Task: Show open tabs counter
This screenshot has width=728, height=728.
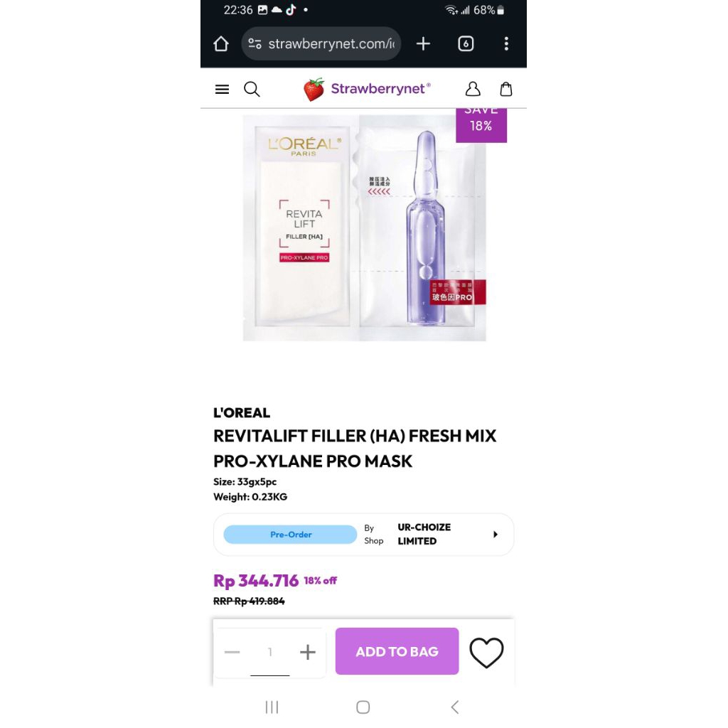Action: [x=466, y=43]
